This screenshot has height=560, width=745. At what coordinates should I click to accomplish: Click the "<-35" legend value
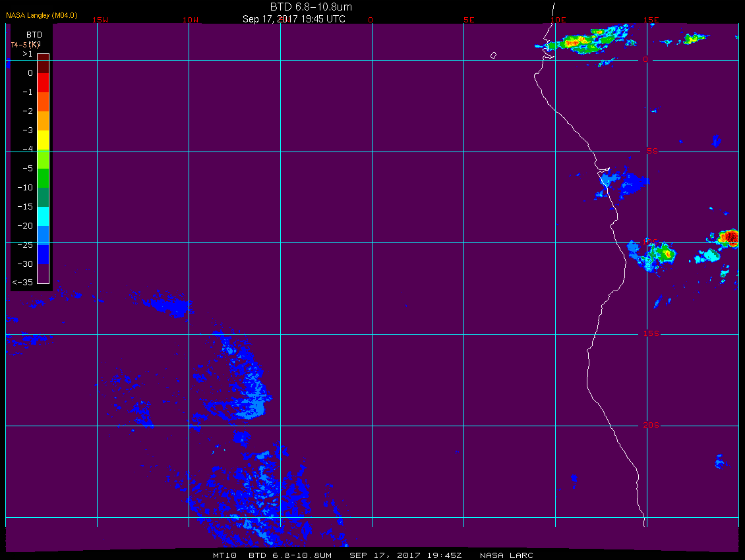coord(23,282)
